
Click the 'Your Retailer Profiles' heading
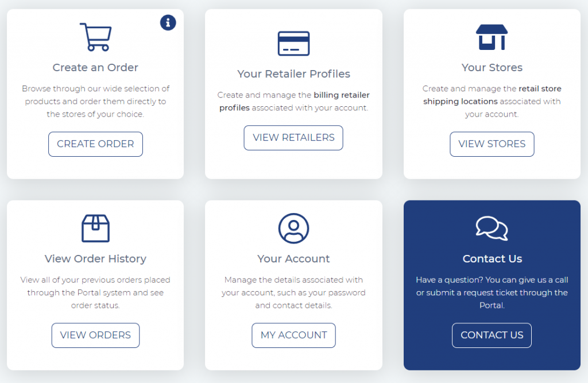point(293,74)
